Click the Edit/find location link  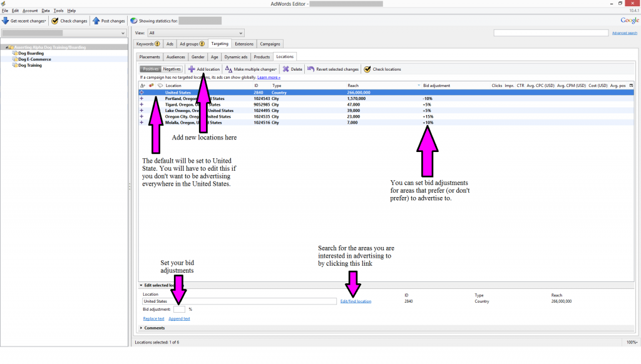point(356,301)
